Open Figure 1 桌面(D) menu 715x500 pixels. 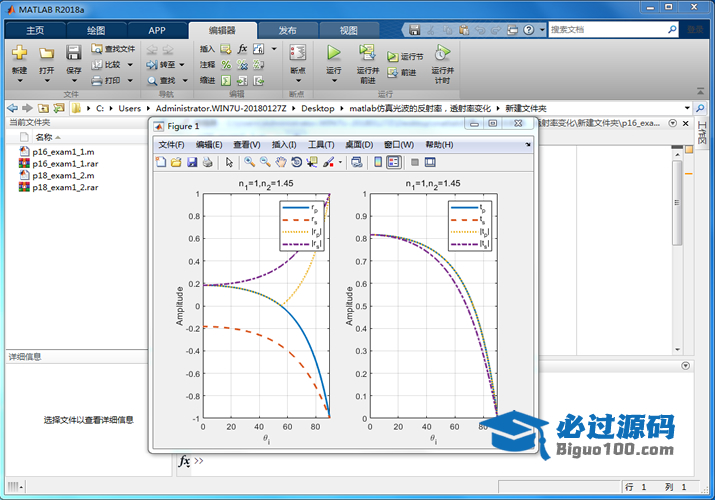click(x=359, y=144)
